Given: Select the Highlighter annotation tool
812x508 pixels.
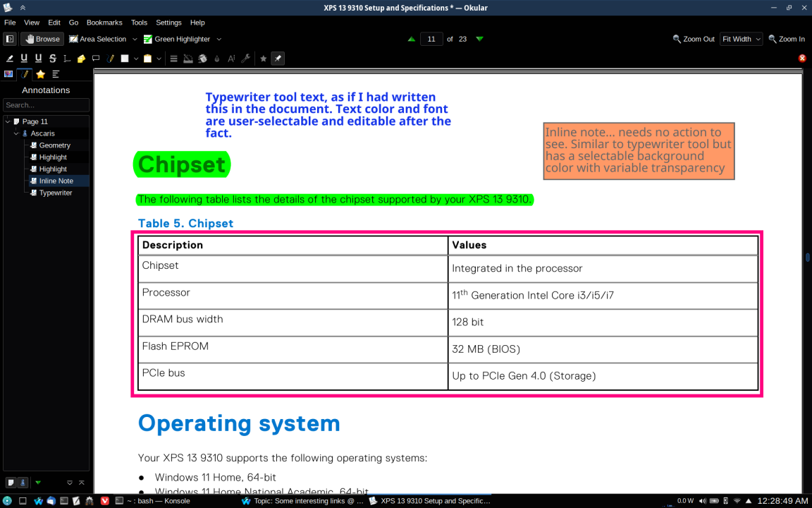Looking at the screenshot, I should [10, 59].
